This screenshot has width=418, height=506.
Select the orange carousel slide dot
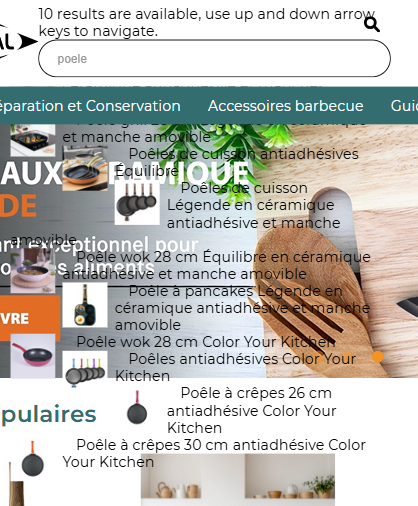click(378, 357)
